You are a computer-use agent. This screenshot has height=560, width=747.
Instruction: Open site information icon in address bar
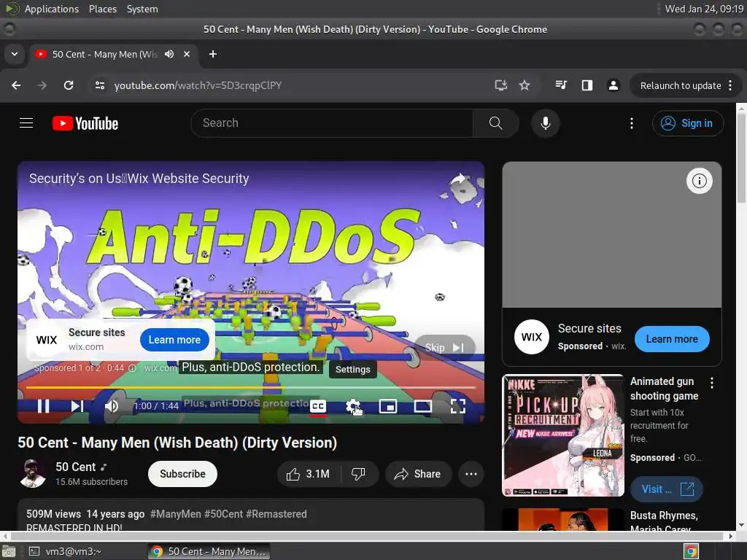(99, 85)
